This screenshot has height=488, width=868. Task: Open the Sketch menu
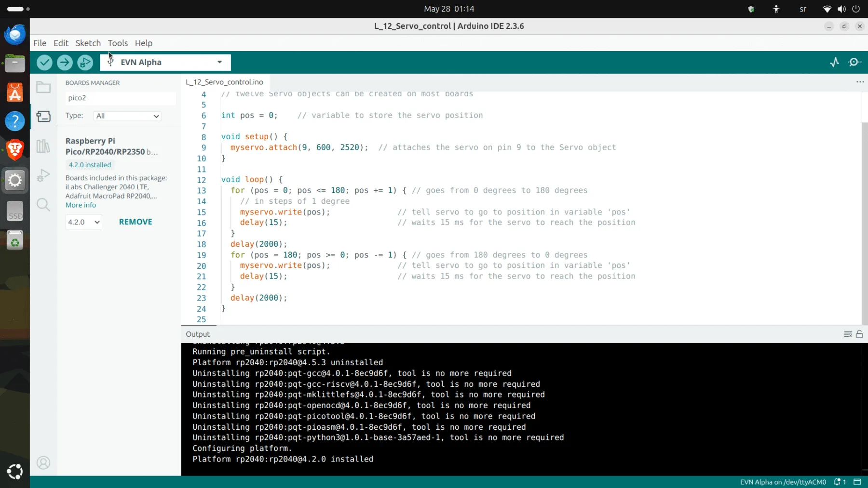point(88,43)
